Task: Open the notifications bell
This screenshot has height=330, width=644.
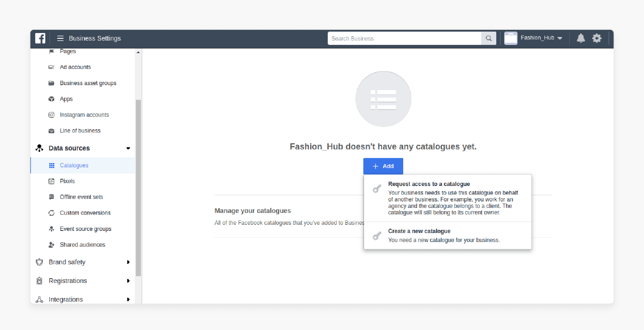Action: 581,38
